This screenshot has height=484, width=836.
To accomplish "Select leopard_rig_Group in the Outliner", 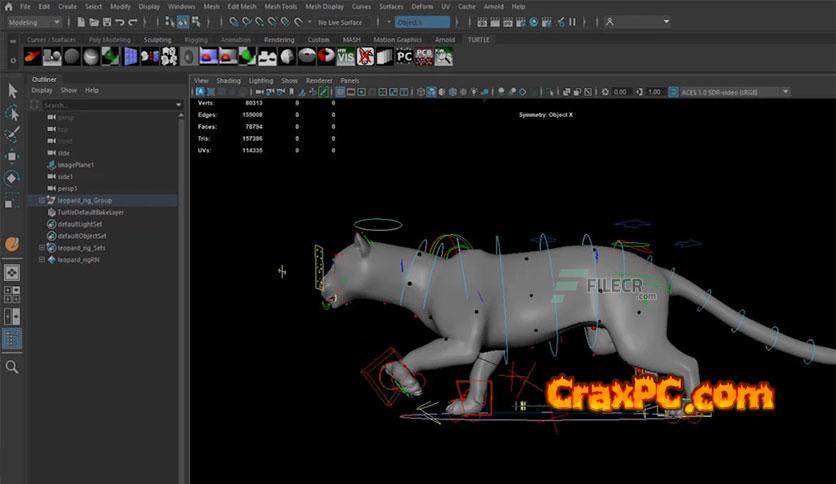I will (x=84, y=200).
